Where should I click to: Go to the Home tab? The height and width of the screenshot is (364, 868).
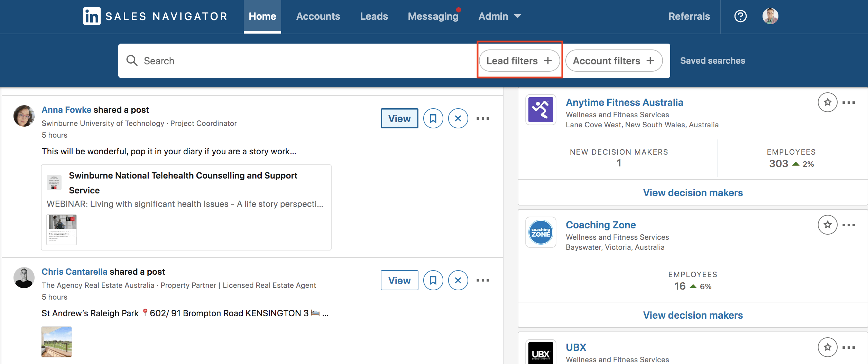click(262, 16)
